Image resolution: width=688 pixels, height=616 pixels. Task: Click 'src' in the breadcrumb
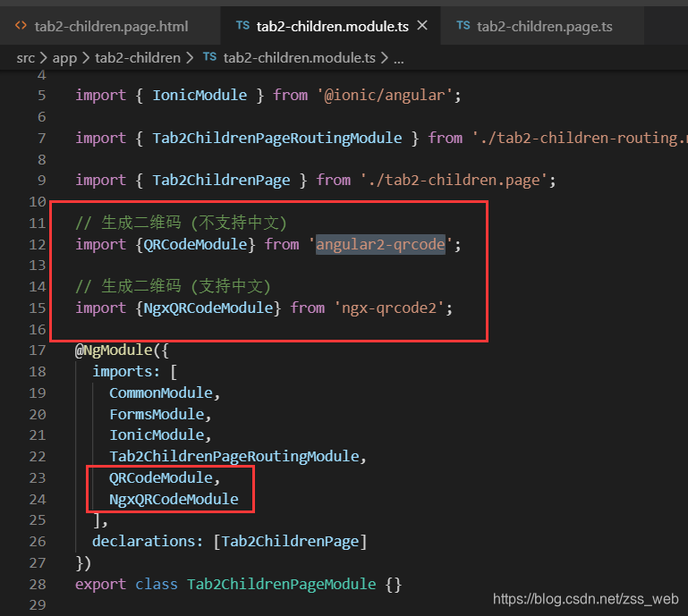click(25, 58)
